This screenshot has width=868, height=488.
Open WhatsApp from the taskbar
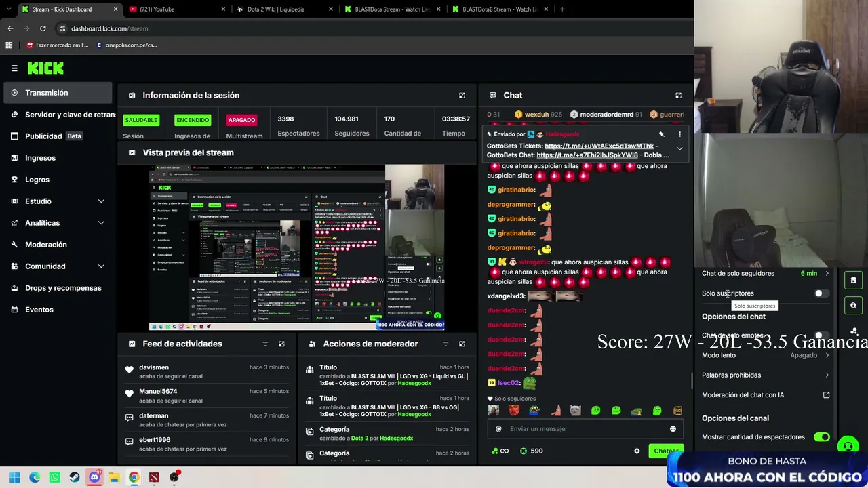coord(54,477)
